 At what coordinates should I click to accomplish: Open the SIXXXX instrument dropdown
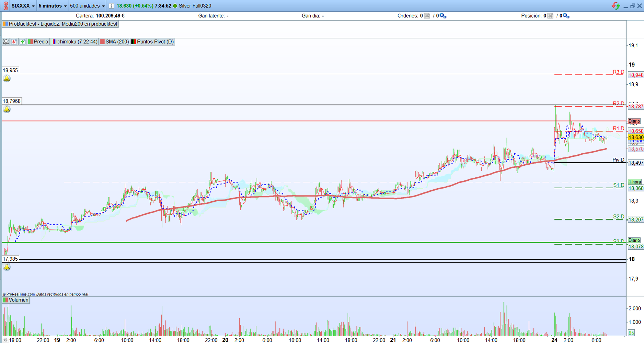(x=23, y=6)
